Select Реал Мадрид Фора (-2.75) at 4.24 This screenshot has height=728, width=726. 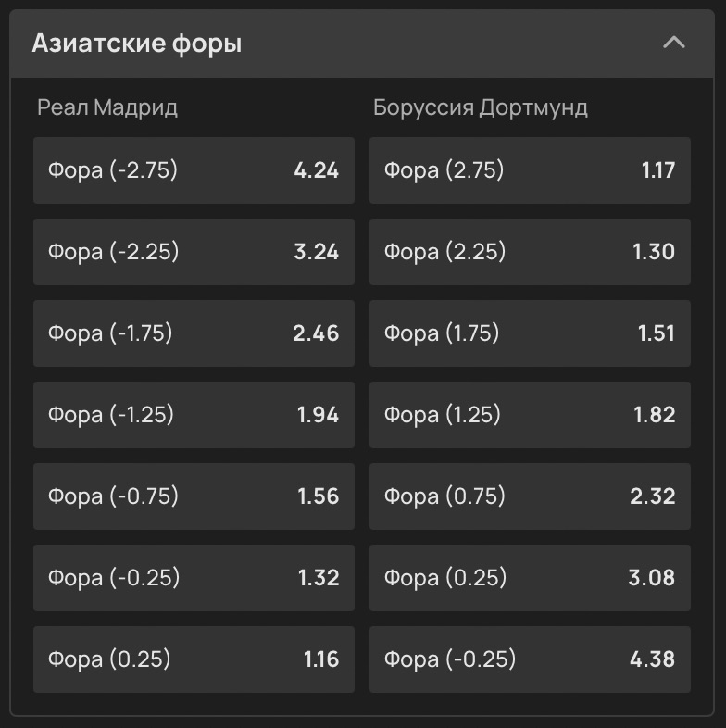[x=194, y=170]
